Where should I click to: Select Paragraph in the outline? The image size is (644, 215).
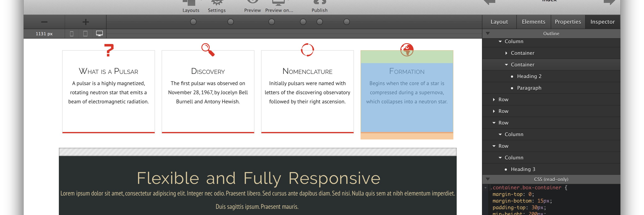pos(529,88)
